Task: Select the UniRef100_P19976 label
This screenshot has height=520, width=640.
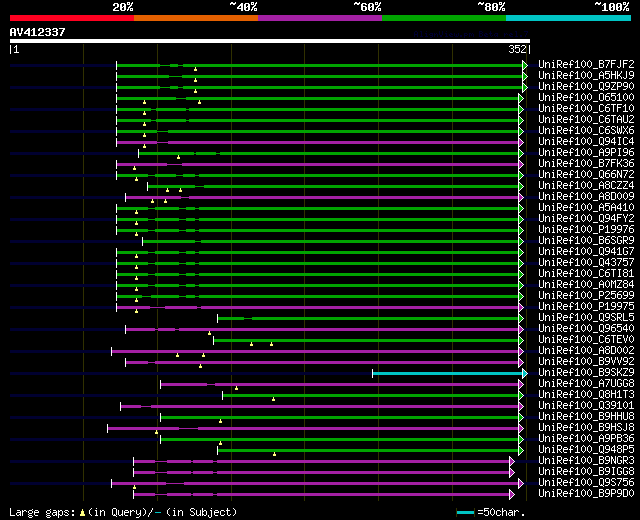Action: (586, 230)
